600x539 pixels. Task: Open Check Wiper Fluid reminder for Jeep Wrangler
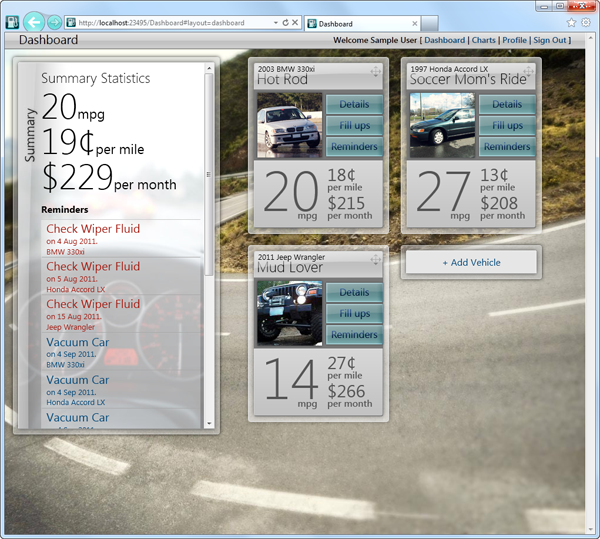coord(121,314)
